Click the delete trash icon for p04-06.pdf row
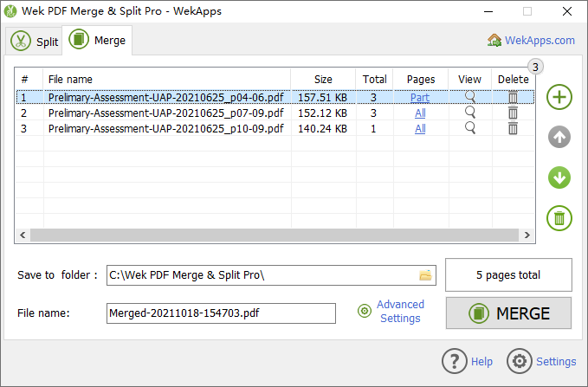Viewport: 588px width, 387px height. pyautogui.click(x=513, y=97)
